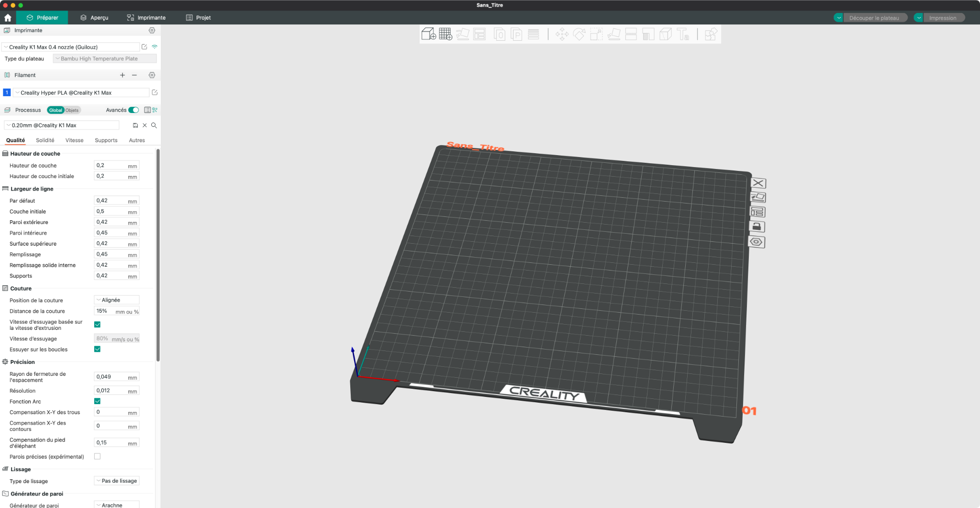Image resolution: width=980 pixels, height=508 pixels.
Task: Switch to the Vitesse tab
Action: (x=74, y=140)
